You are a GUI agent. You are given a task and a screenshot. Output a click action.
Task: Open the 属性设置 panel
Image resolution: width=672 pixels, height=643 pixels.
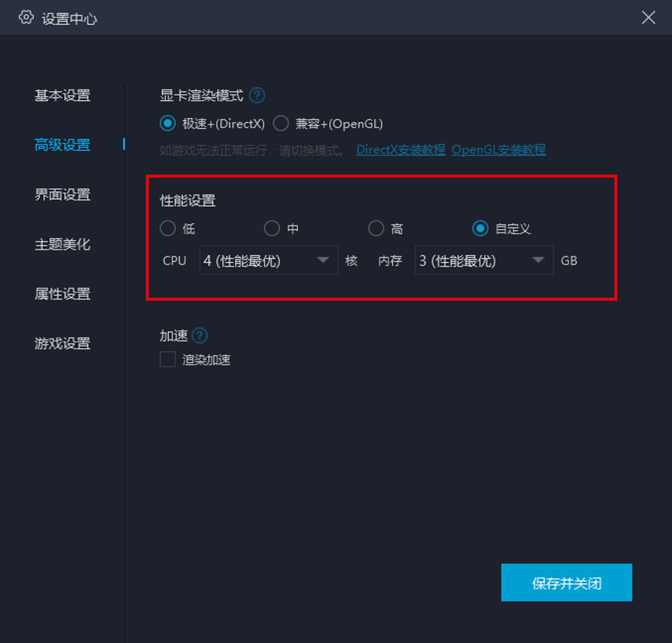(62, 294)
